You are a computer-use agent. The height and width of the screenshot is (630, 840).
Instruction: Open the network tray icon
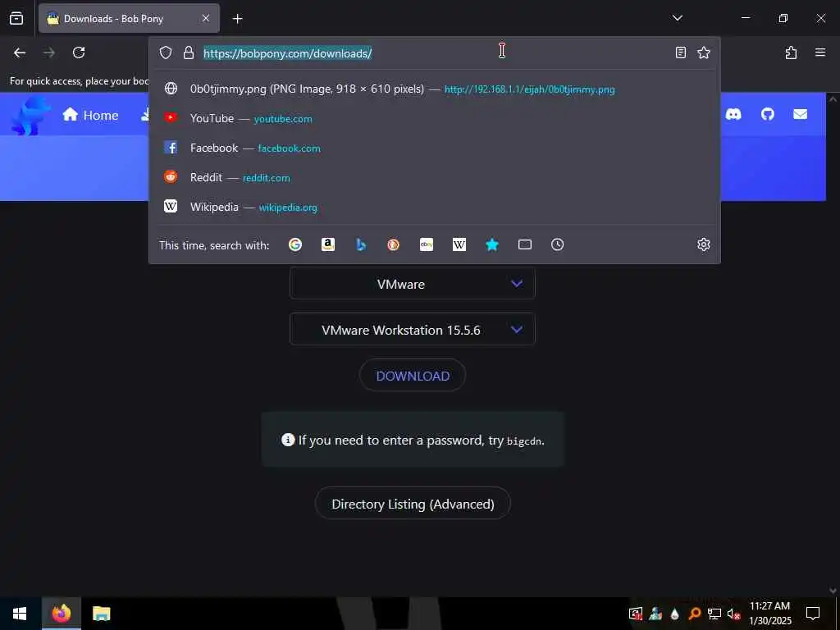714,614
